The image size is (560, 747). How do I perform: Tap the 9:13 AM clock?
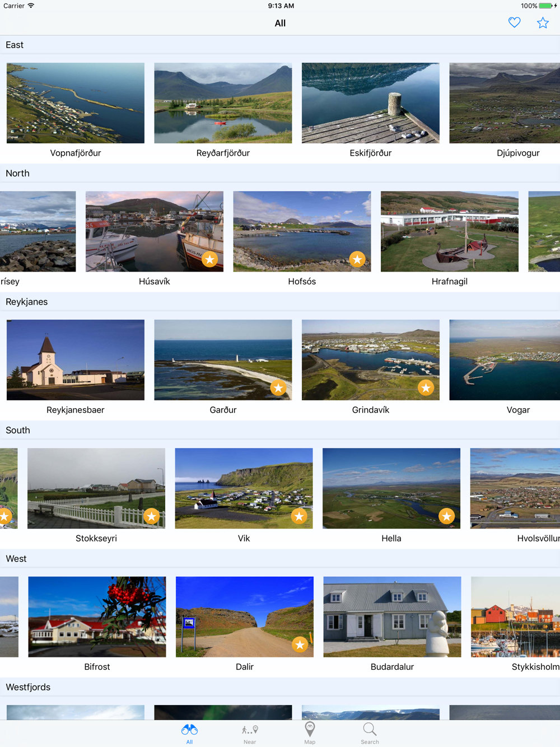(x=281, y=6)
